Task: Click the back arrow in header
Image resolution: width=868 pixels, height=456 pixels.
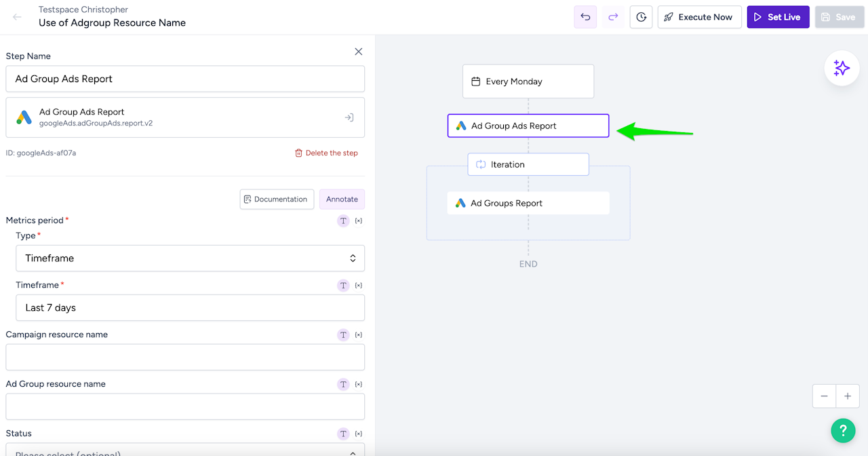Action: [17, 17]
